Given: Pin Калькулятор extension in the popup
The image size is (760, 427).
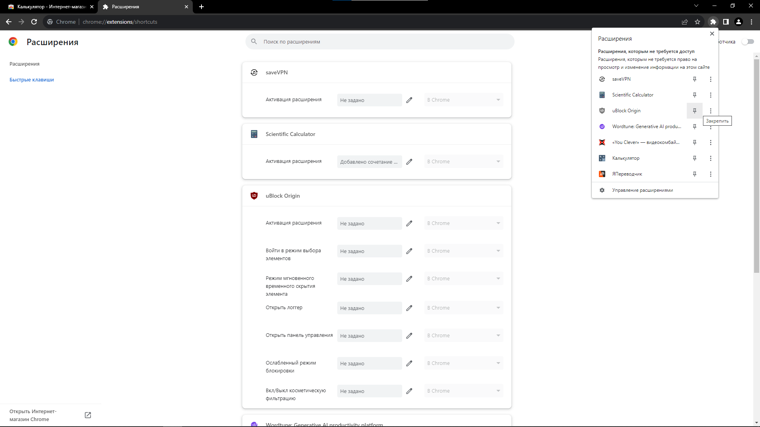Looking at the screenshot, I should point(694,158).
